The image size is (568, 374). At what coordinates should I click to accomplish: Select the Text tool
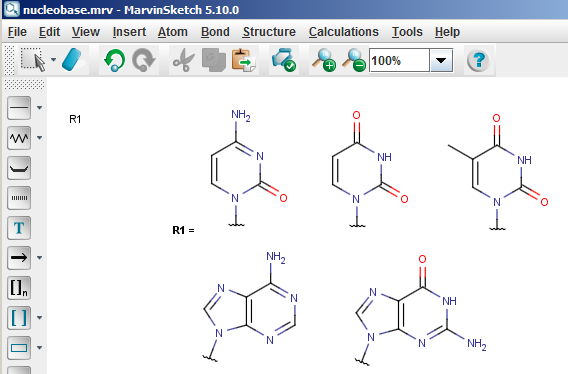tap(19, 228)
